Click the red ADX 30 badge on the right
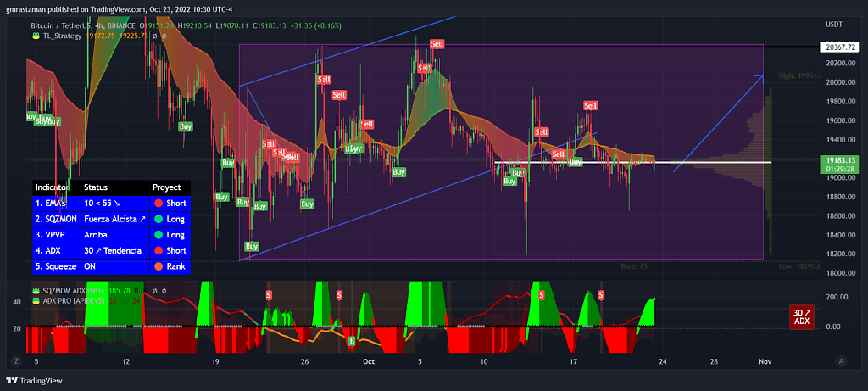Image resolution: width=868 pixels, height=391 pixels. tap(802, 316)
